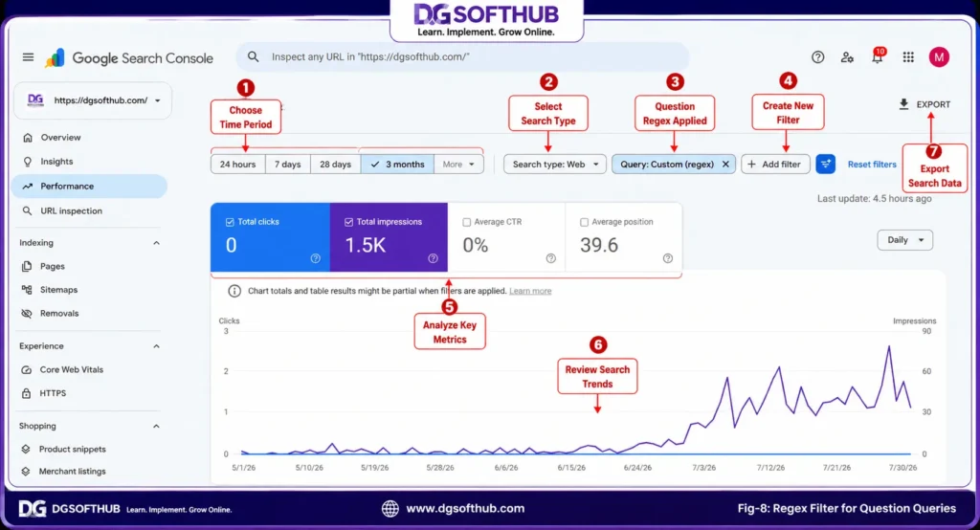Click the 'Last update: 4.5 hours ago' text
The height and width of the screenshot is (530, 980).
[x=874, y=199]
